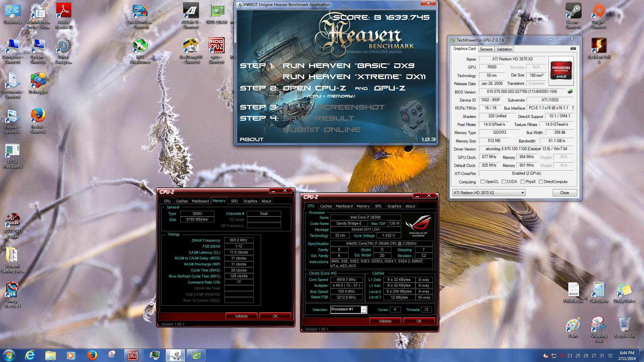Click GPU-Z screenshot camera icon
Image resolution: width=644 pixels, height=362 pixels.
coord(573,49)
